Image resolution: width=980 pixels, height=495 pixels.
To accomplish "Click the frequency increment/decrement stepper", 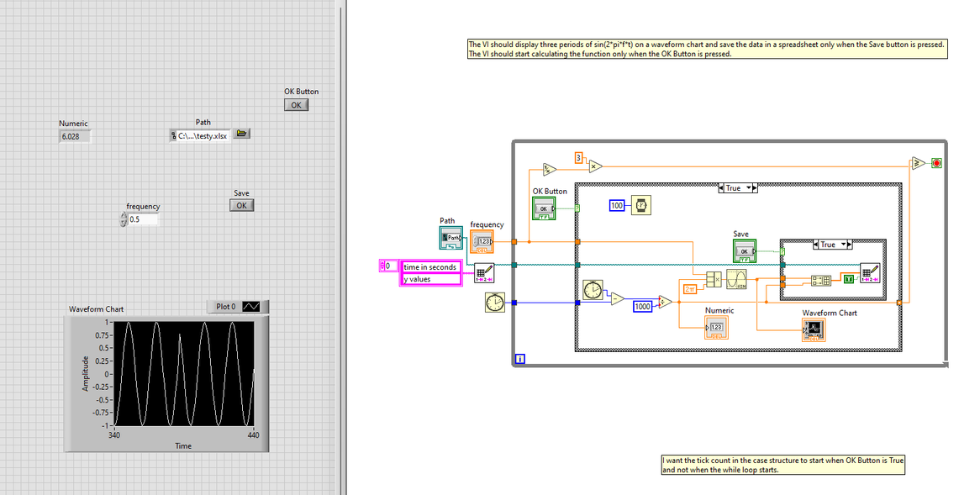I will 123,219.
